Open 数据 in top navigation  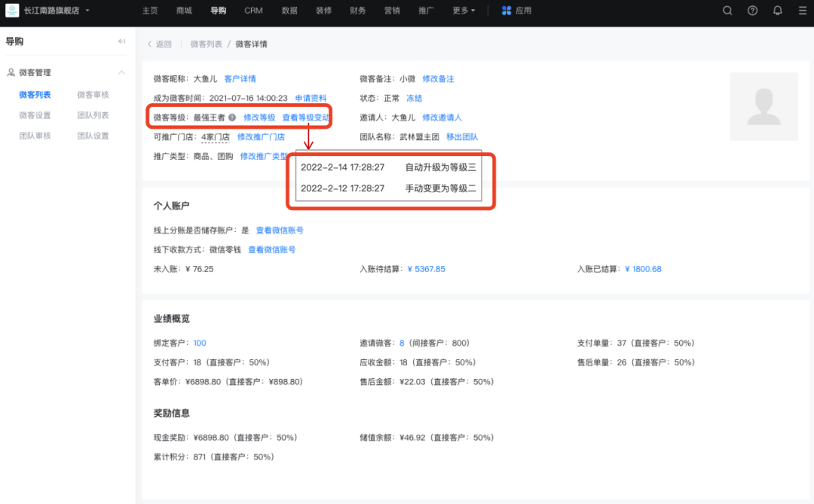point(289,11)
